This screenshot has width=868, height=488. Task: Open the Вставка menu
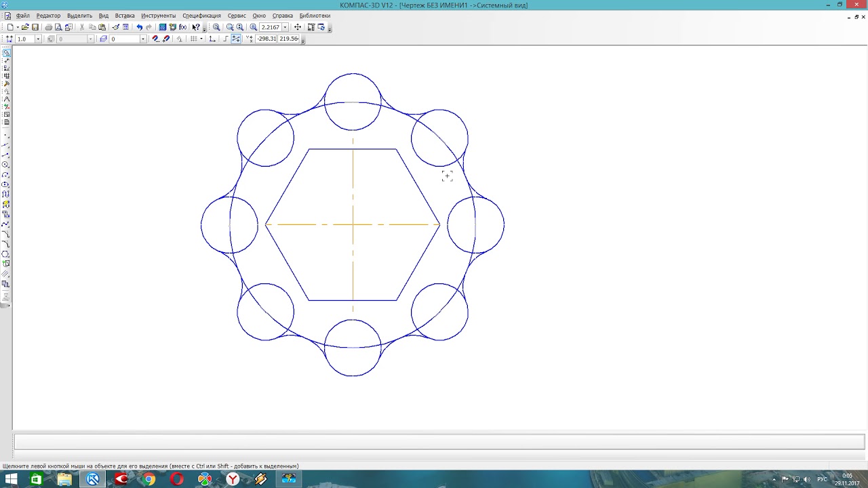point(125,15)
